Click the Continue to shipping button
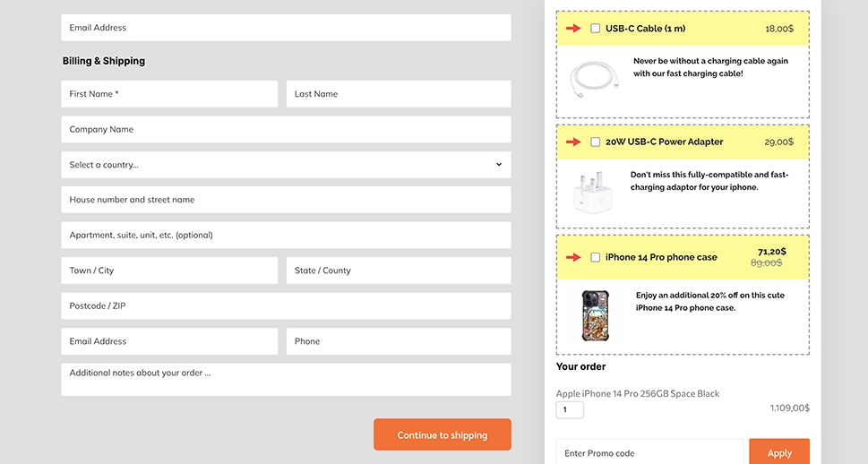 (x=442, y=434)
